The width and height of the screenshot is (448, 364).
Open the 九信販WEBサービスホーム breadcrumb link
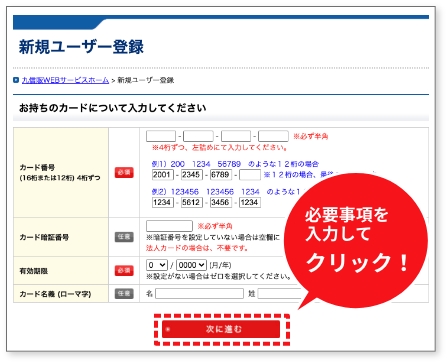click(x=65, y=80)
